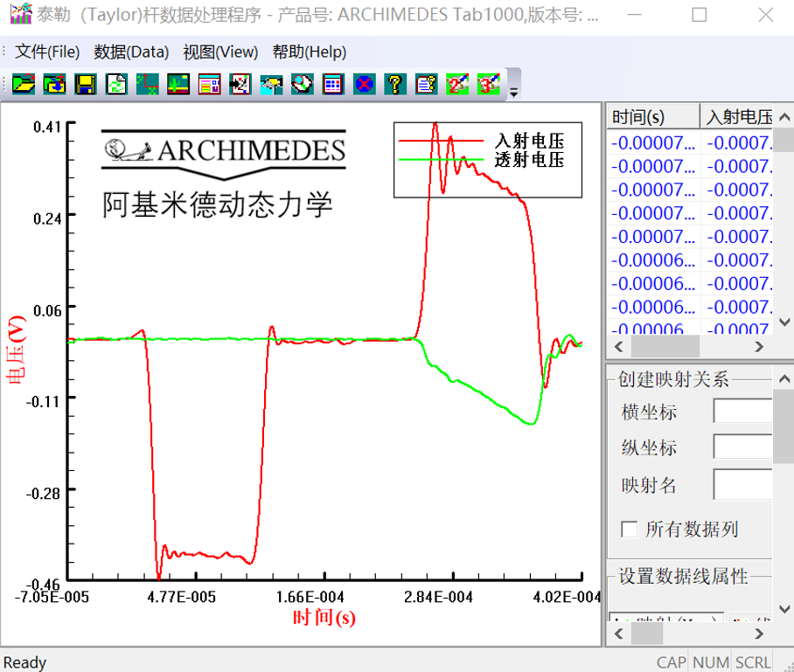Image resolution: width=794 pixels, height=672 pixels.
Task: Open the 帮助(Help) menu
Action: tap(310, 52)
